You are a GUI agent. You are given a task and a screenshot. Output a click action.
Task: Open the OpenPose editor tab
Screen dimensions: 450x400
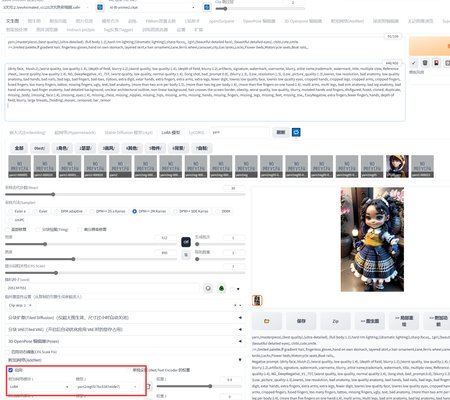pos(259,21)
